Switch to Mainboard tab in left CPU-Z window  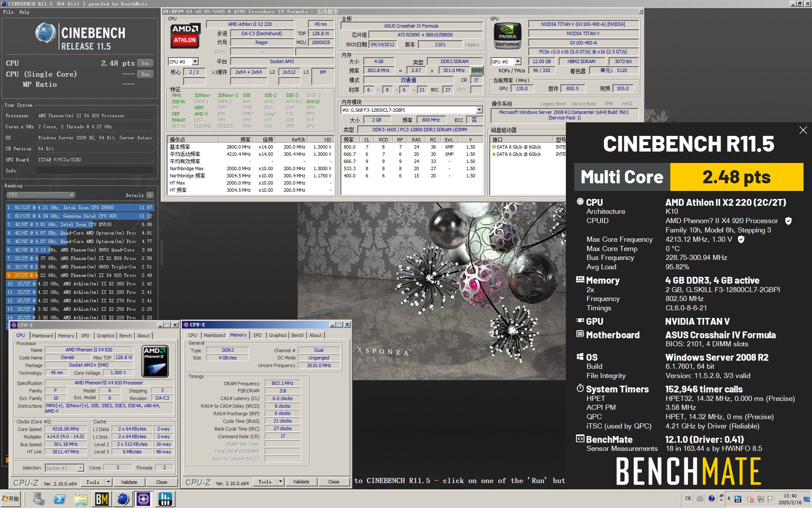click(42, 336)
